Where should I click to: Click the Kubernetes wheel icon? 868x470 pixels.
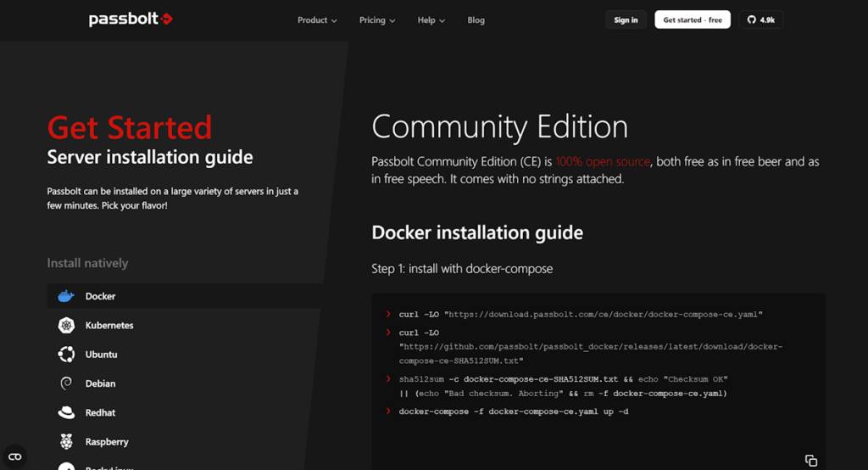[65, 326]
